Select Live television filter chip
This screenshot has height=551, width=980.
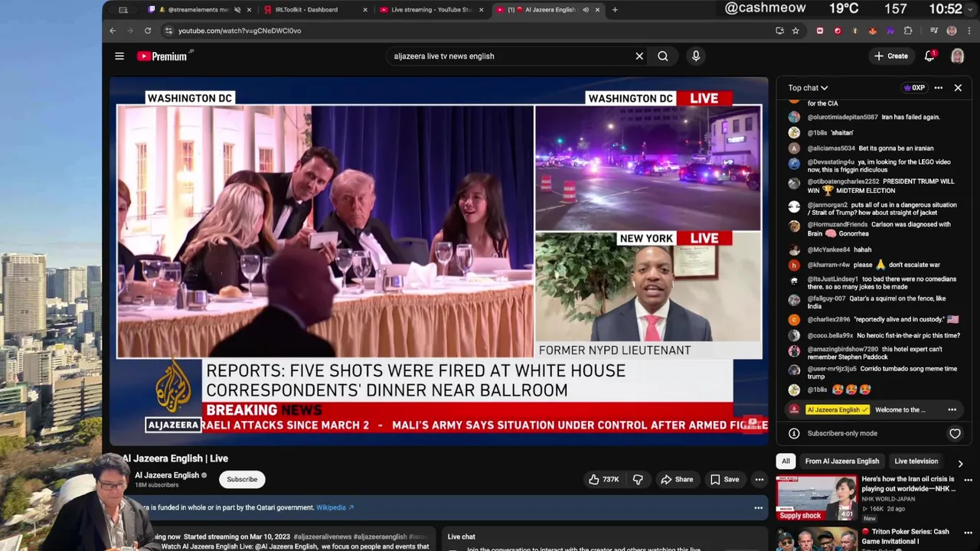coord(916,461)
